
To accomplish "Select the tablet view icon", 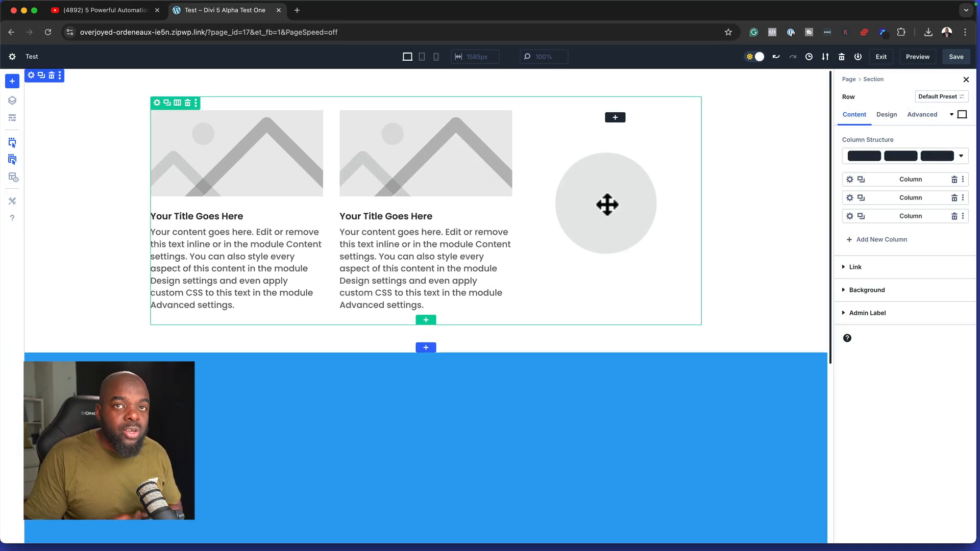I will [422, 57].
